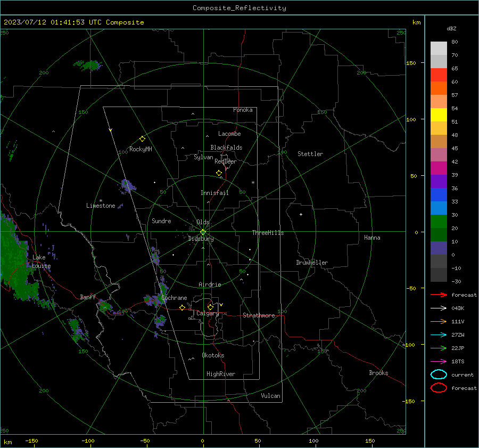
Task: Click the dBZ legend heading
Action: [x=451, y=28]
